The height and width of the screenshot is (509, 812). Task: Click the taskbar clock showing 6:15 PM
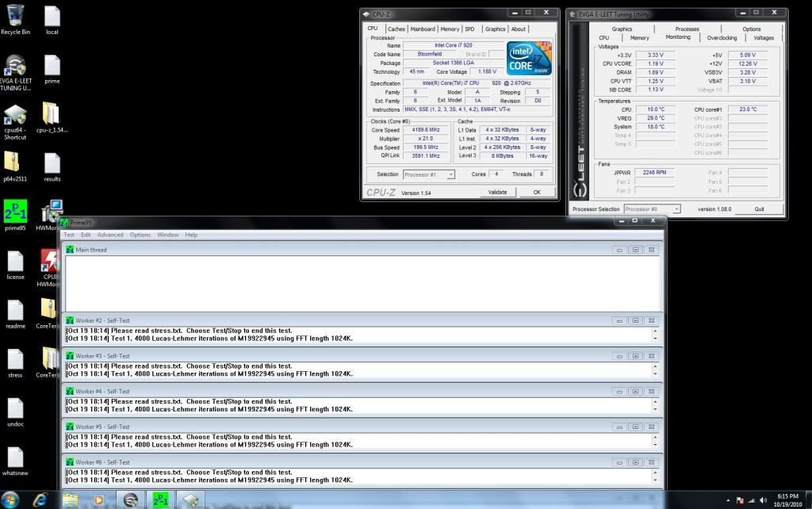[x=787, y=499]
